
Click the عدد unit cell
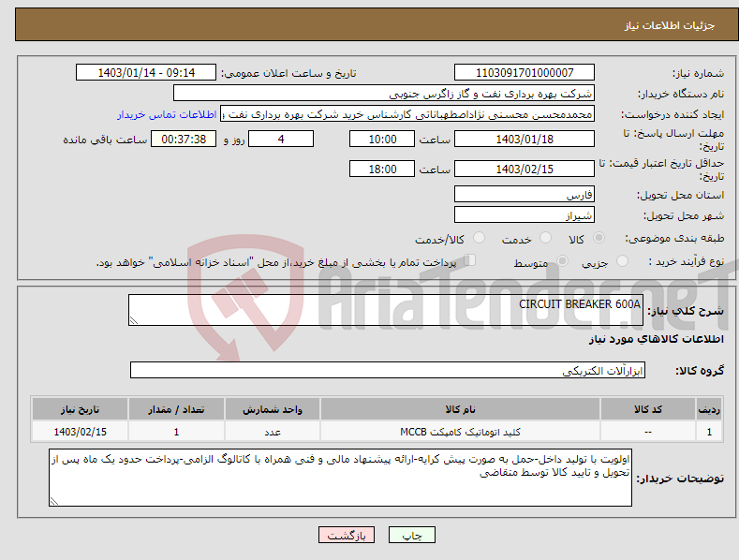pyautogui.click(x=273, y=432)
